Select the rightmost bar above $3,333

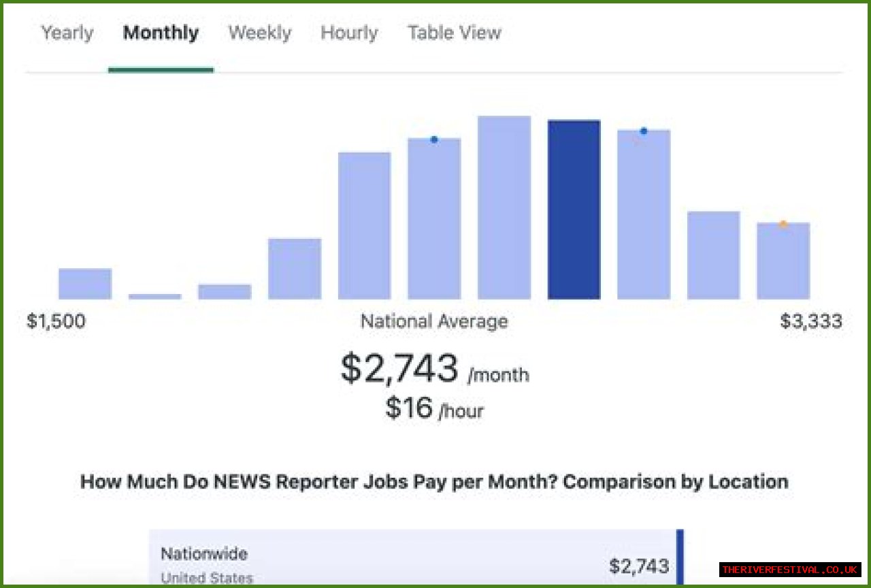click(x=783, y=262)
